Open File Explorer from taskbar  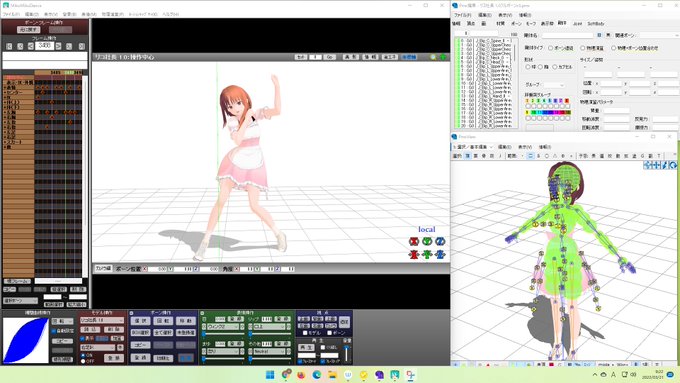pyautogui.click(x=332, y=374)
